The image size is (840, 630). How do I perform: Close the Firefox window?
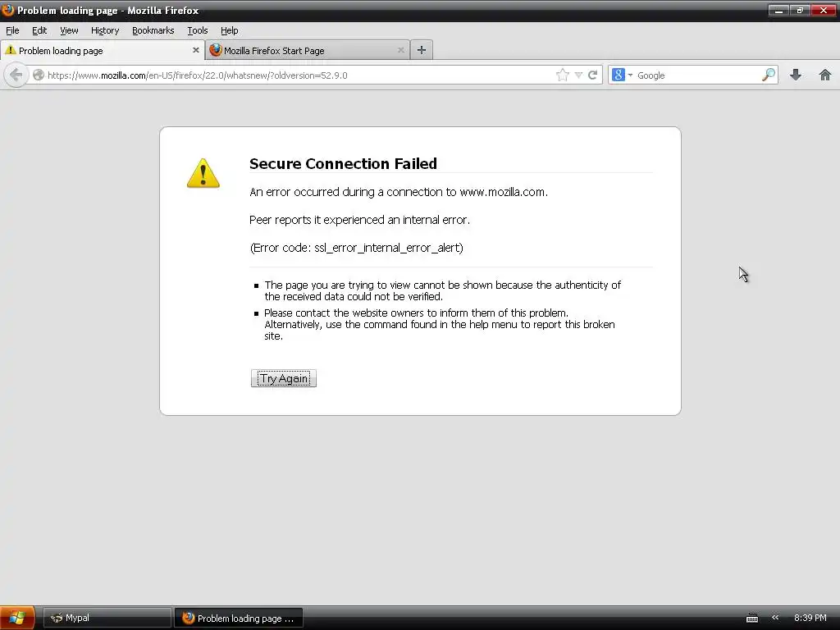[x=824, y=10]
